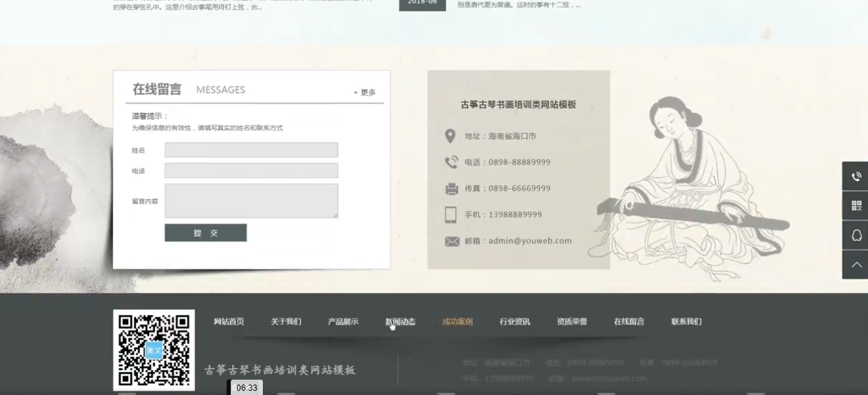Click the 06:33 video timestamp marker
This screenshot has width=868, height=395.
click(246, 387)
